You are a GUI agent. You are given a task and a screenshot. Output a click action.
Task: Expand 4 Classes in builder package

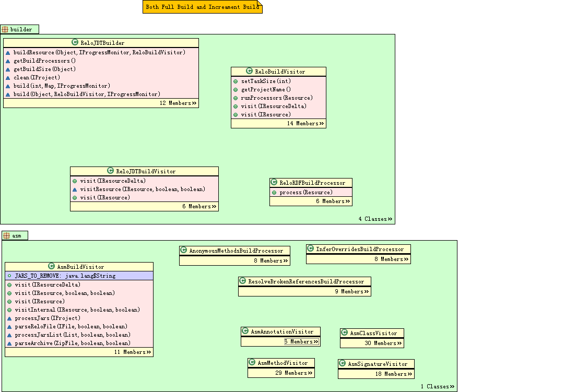point(375,219)
